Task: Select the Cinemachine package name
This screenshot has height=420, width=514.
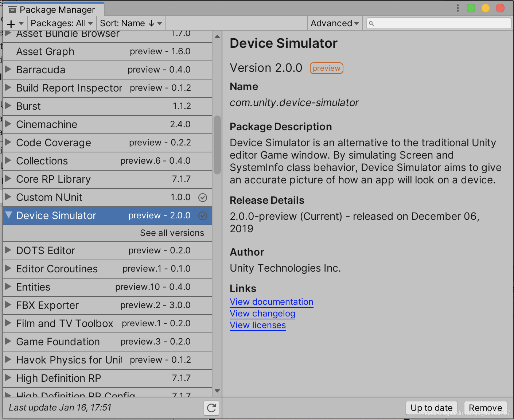Action: click(x=47, y=124)
